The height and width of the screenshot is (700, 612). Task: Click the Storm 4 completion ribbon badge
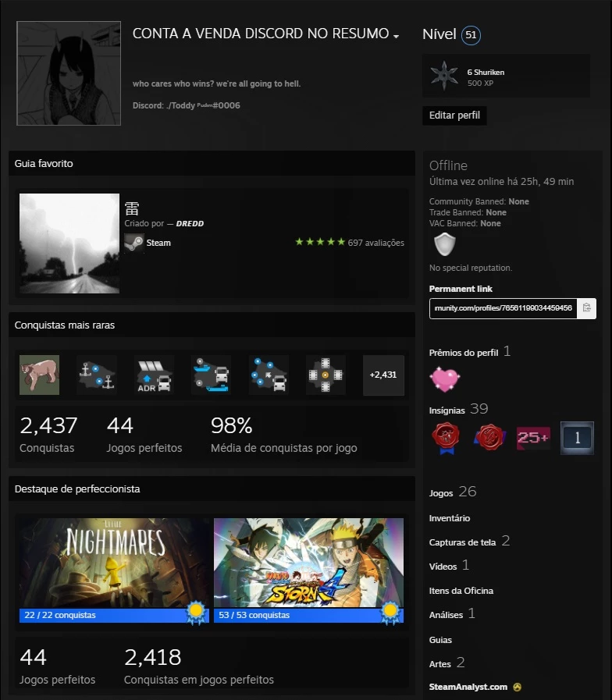point(390,613)
